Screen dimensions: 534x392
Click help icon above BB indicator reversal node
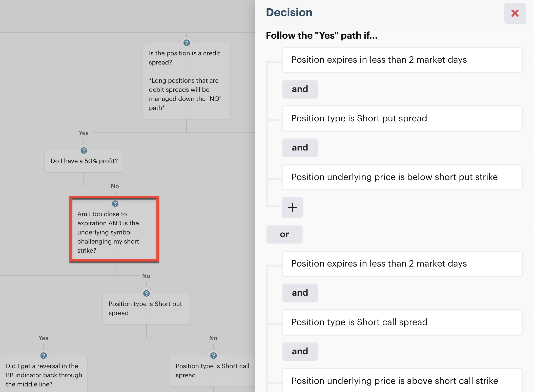44,356
